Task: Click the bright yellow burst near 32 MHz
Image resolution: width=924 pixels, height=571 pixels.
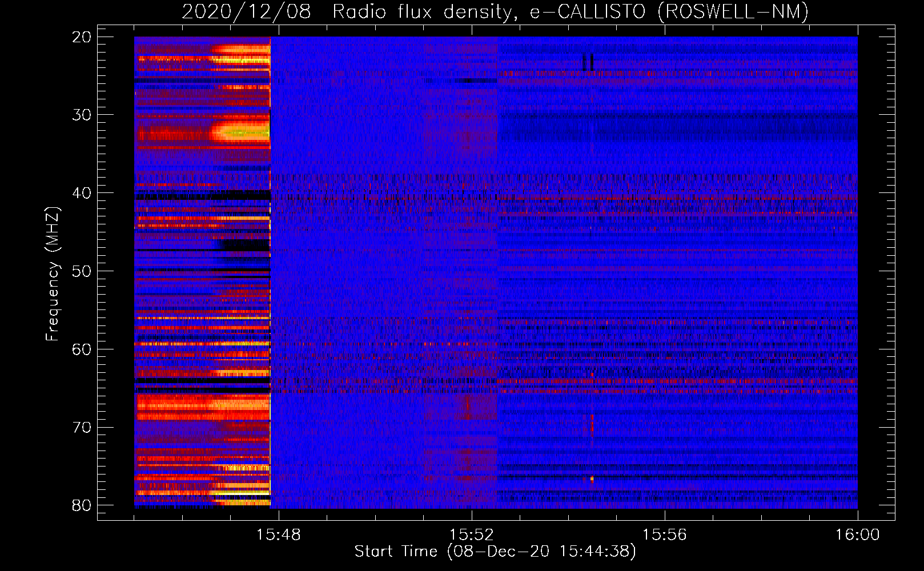Action: (x=241, y=132)
